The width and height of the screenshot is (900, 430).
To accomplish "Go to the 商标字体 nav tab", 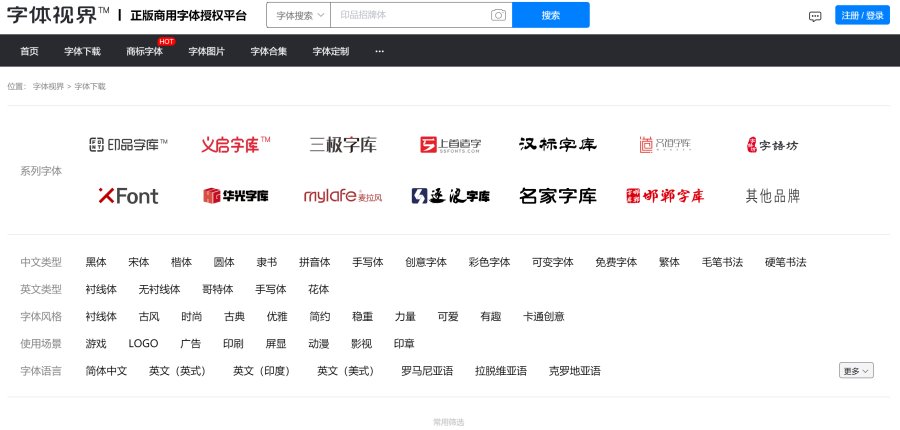I will tap(144, 51).
